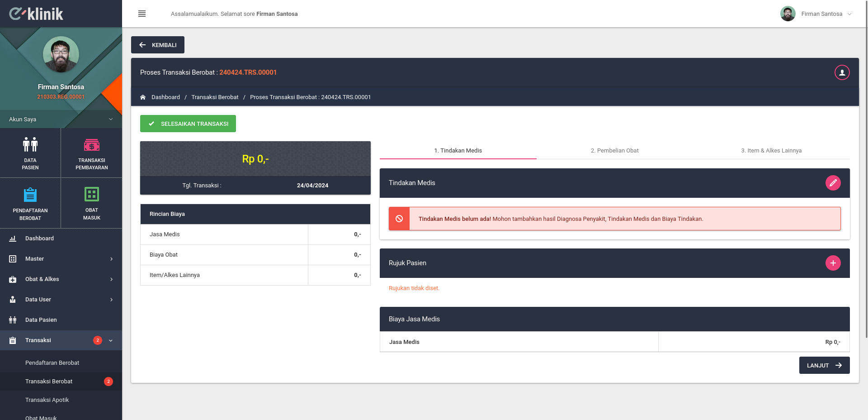Screen dimensions: 868x420
Task: Open the Obat Masuk shortcut icon
Action: [92, 194]
